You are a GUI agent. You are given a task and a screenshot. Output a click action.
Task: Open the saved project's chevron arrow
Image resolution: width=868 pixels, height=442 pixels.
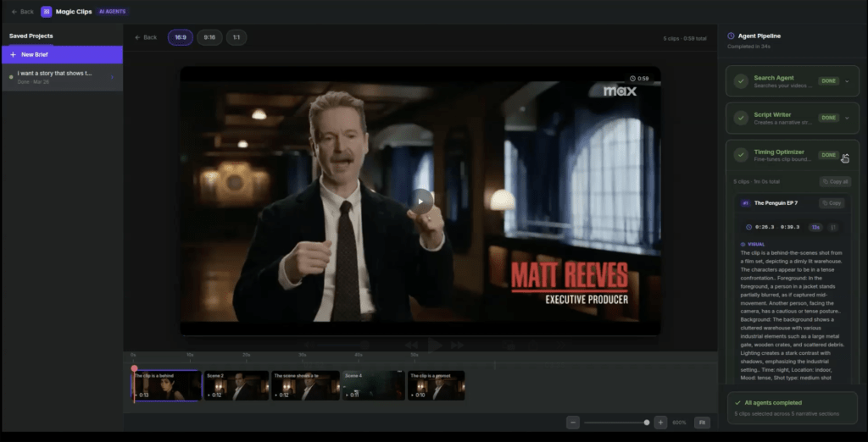tap(112, 78)
